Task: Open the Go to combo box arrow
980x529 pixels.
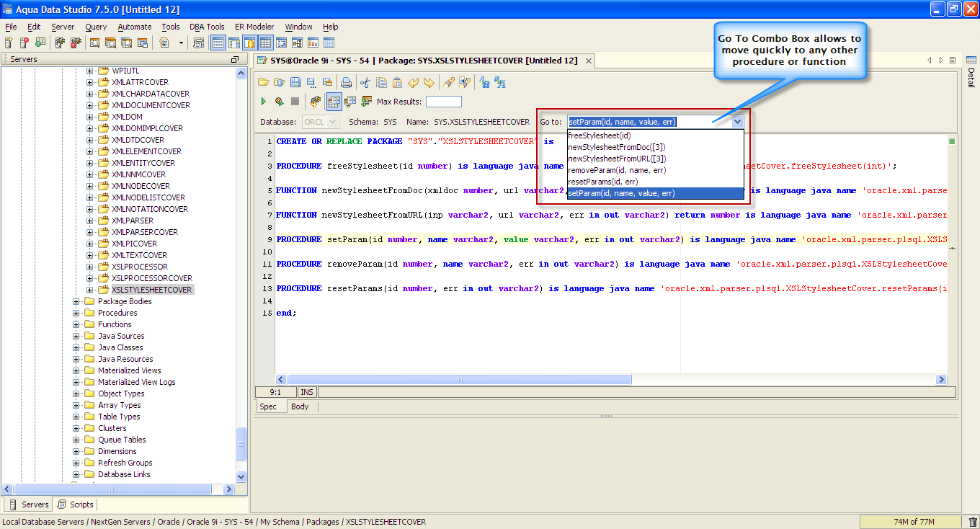Action: 736,123
